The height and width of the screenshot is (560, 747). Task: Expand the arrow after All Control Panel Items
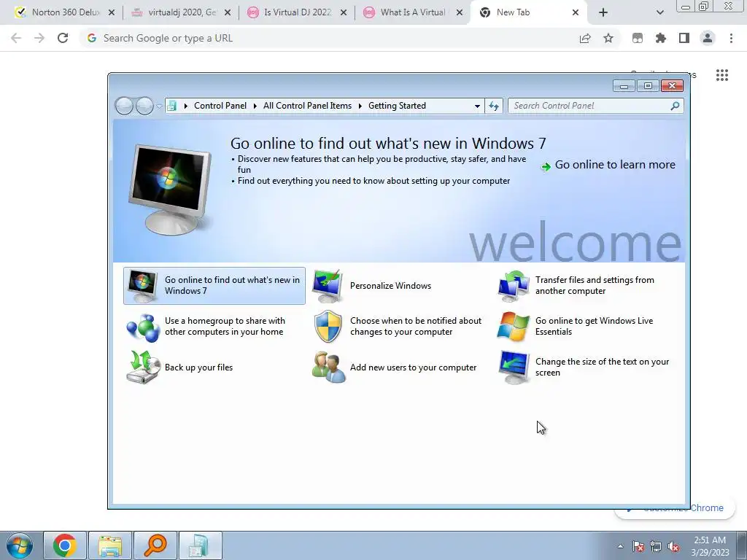pos(360,106)
